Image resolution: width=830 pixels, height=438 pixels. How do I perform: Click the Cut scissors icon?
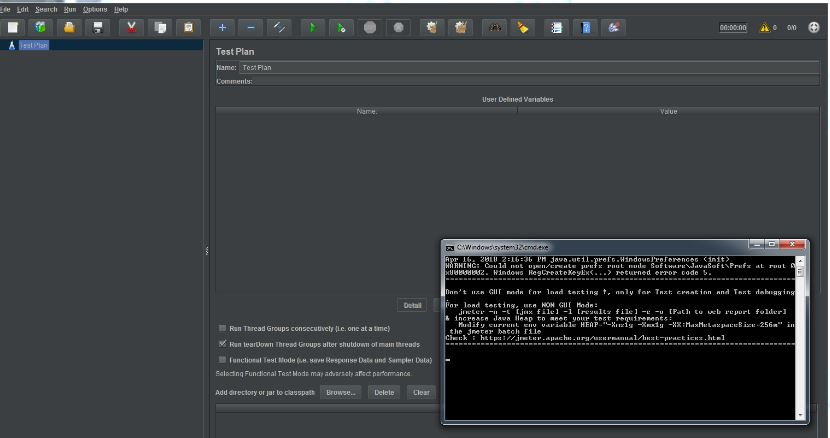tap(131, 28)
